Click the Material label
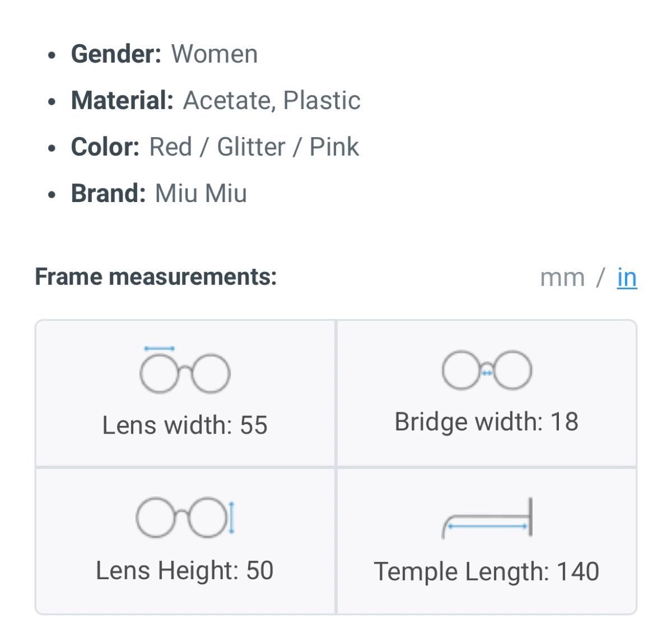This screenshot has width=672, height=624. pyautogui.click(x=122, y=101)
